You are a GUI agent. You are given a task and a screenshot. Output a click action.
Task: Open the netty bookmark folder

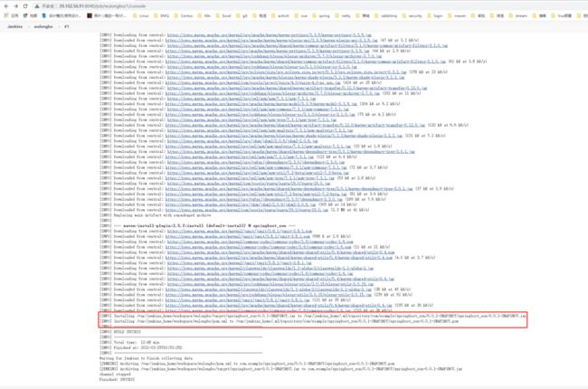(x=343, y=15)
